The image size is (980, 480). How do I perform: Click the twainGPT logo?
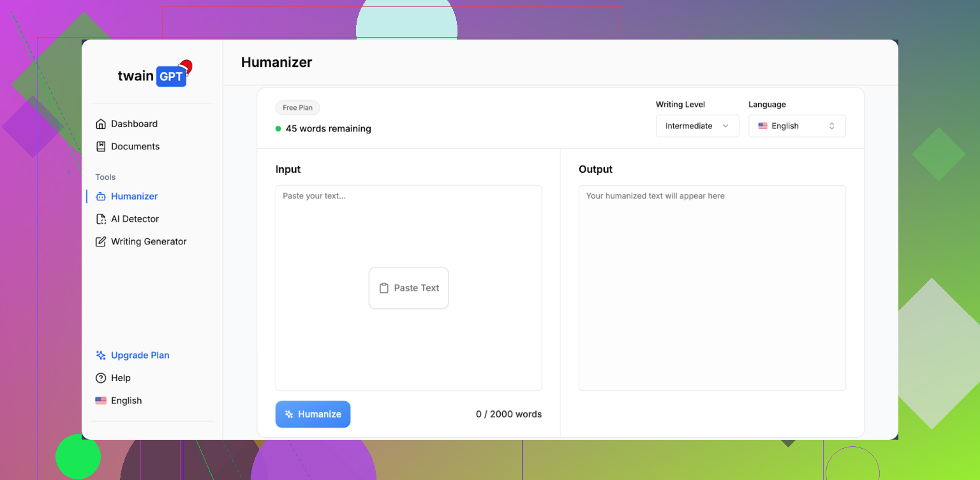coord(154,75)
